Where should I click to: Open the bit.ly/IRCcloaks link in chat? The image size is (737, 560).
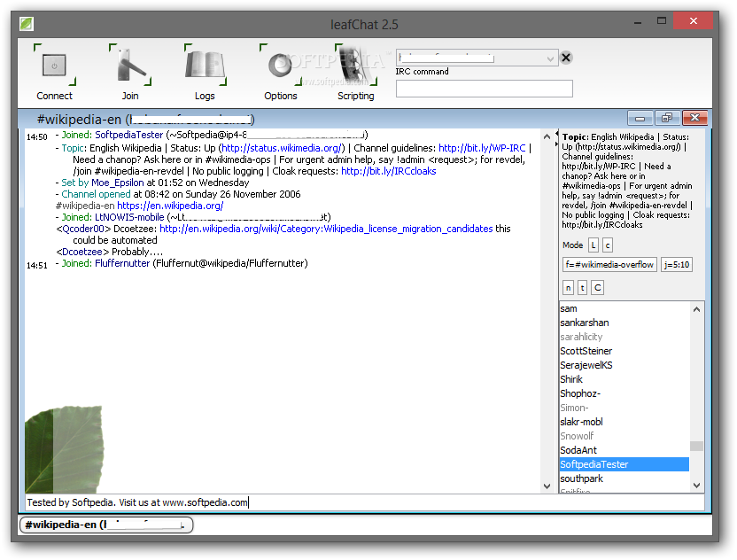tap(388, 171)
